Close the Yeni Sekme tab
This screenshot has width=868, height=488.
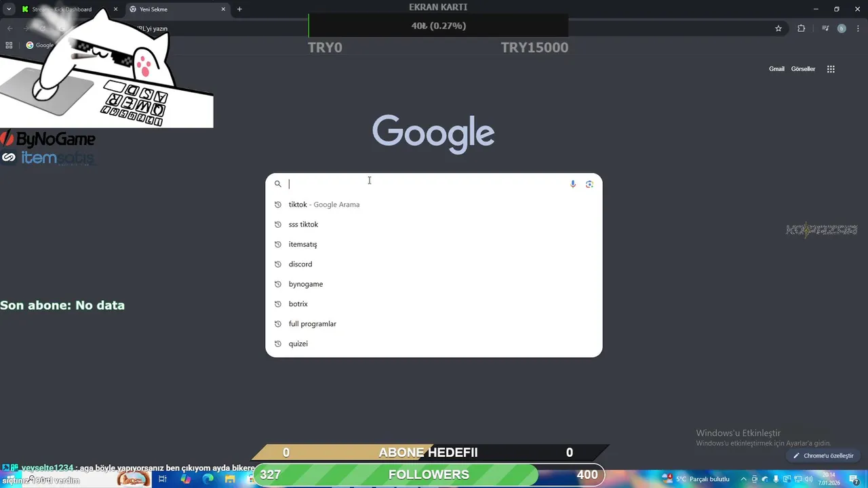[x=223, y=9]
